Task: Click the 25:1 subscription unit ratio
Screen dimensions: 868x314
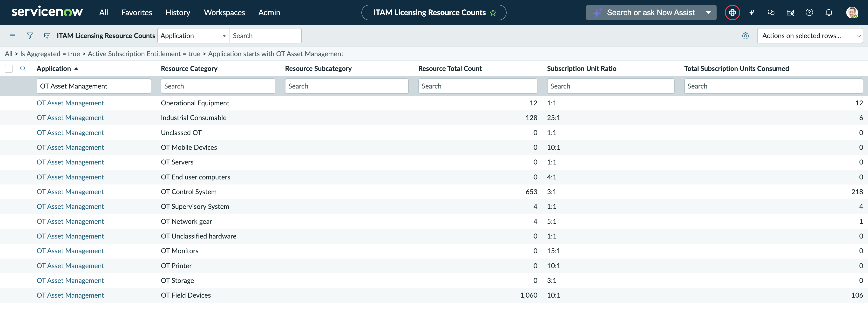Action: pyautogui.click(x=554, y=118)
